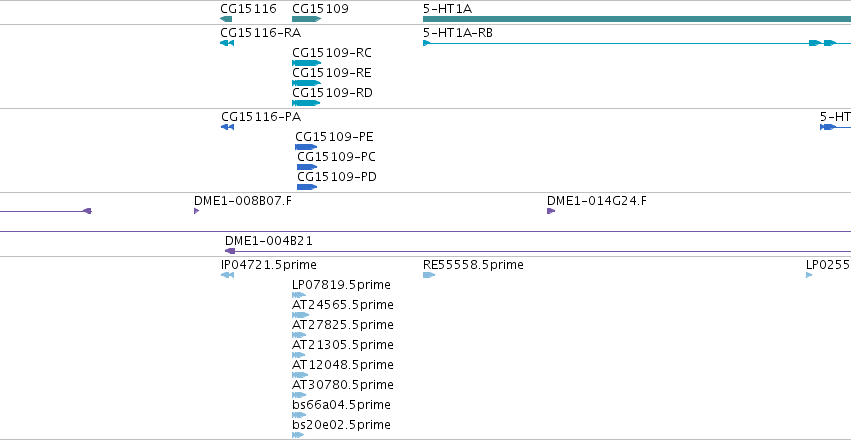851x440 pixels.
Task: Select the CG15116-RA transcript arrow
Action: tap(227, 43)
